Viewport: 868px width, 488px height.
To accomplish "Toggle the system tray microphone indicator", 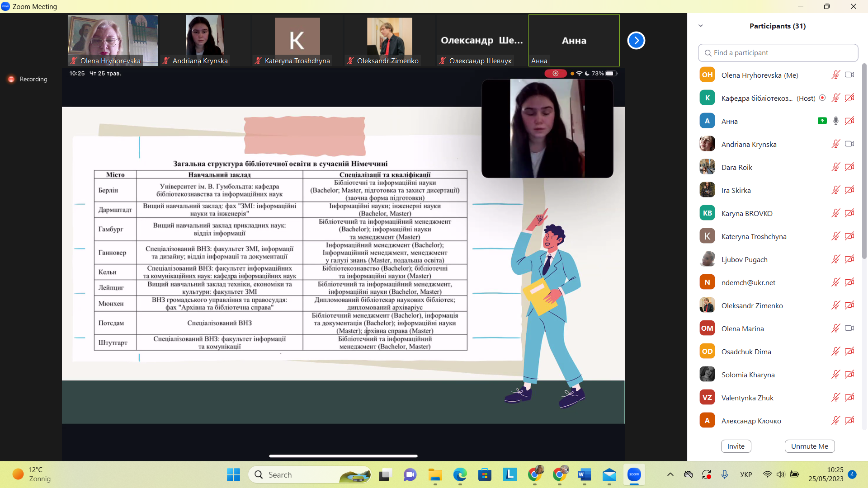I will pos(725,474).
